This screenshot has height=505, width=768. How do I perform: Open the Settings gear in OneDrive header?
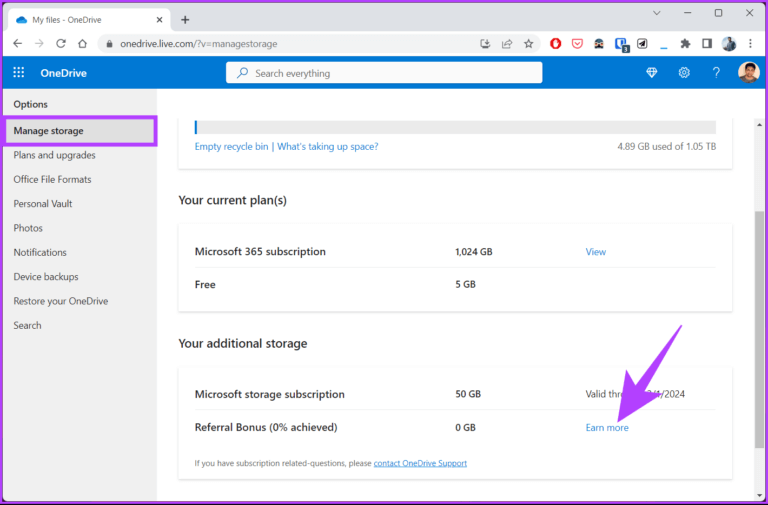684,72
